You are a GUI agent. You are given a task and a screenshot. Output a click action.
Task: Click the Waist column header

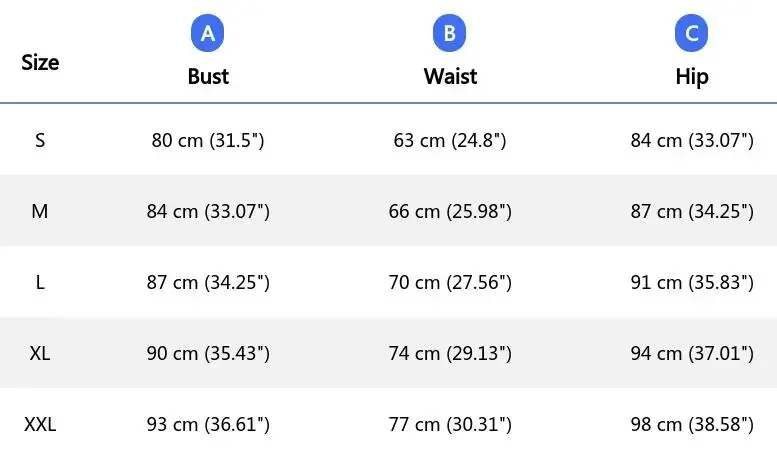pyautogui.click(x=450, y=76)
